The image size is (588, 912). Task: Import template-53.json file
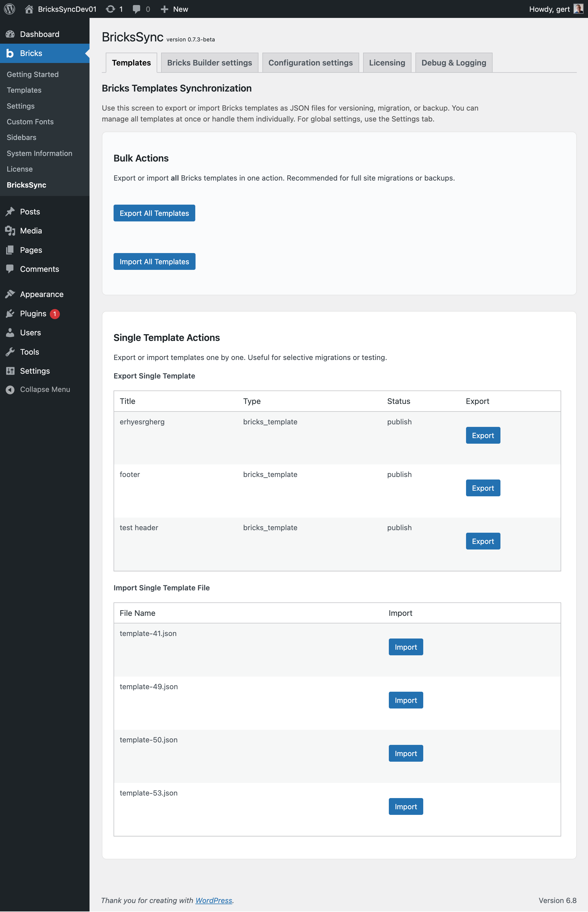tap(406, 806)
